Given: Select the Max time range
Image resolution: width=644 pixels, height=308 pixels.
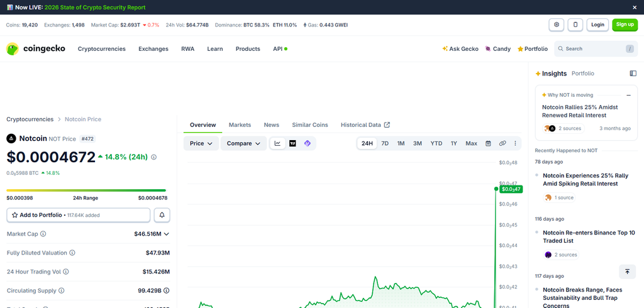Looking at the screenshot, I should coord(472,143).
